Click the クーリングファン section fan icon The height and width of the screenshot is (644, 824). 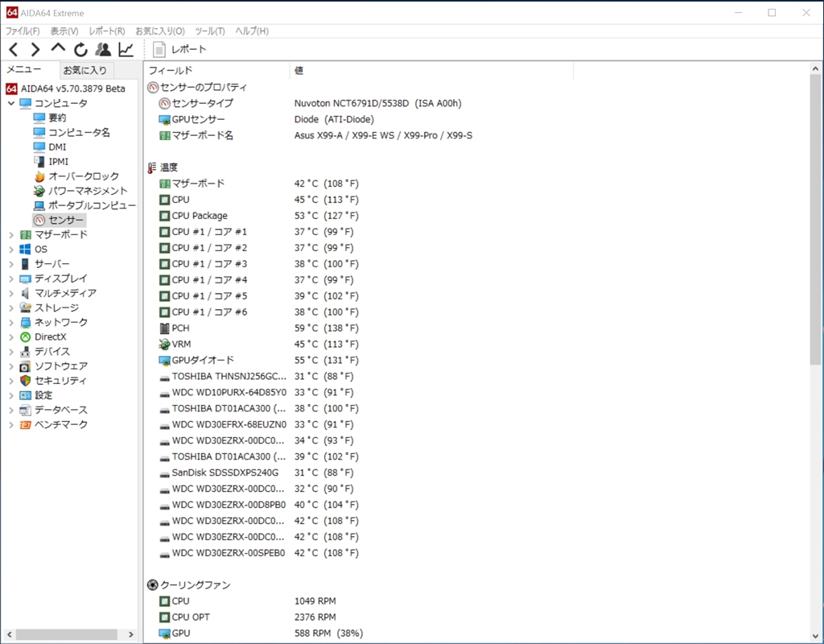[152, 585]
